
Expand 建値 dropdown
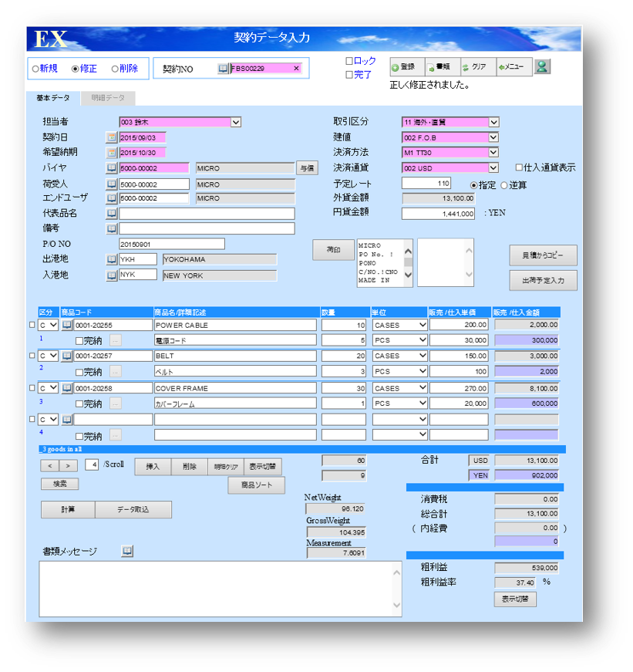tap(493, 137)
